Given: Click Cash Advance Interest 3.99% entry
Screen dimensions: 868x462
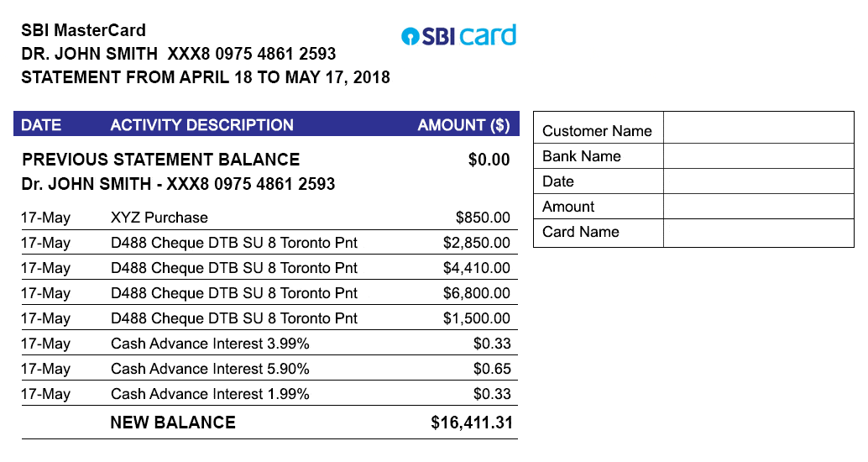Looking at the screenshot, I should click(x=210, y=344).
